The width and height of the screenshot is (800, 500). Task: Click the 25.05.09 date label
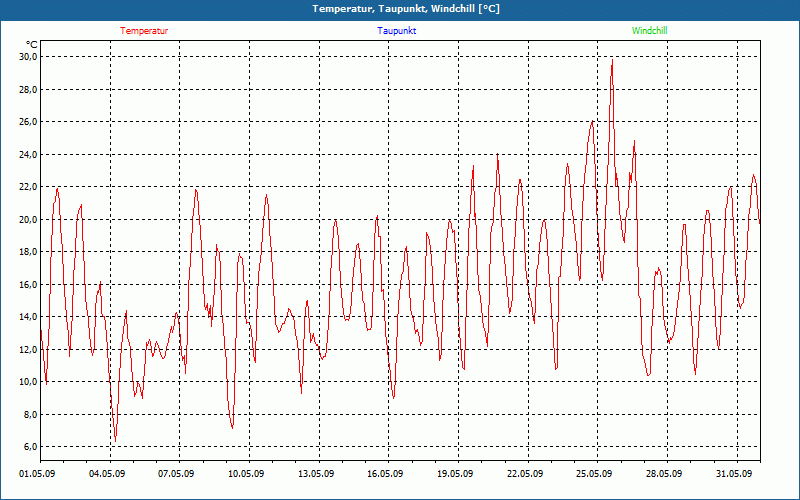pos(594,474)
